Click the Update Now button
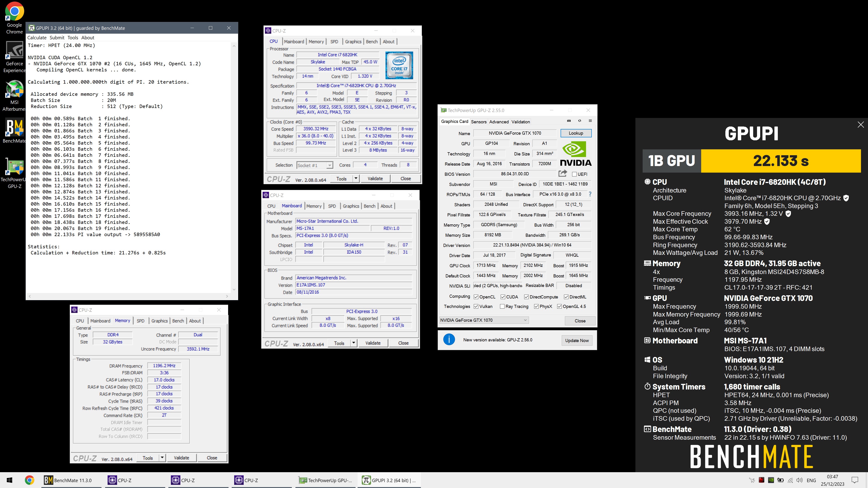 tap(577, 340)
